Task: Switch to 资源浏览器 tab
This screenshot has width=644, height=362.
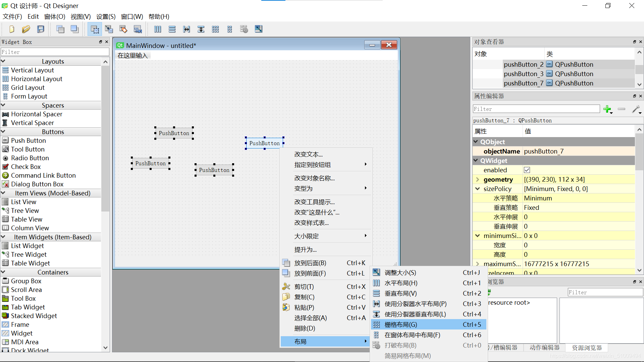Action: 587,348
